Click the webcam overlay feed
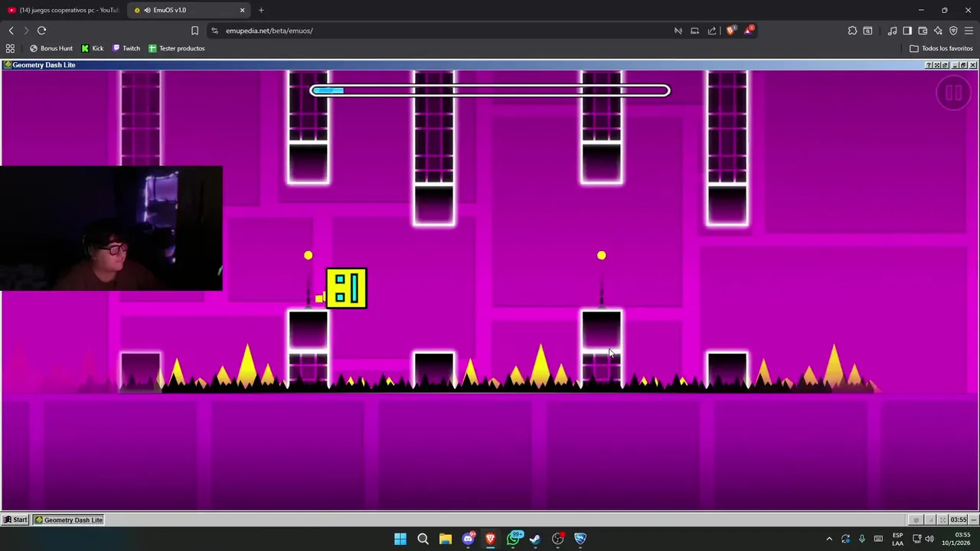This screenshot has height=551, width=980. (x=112, y=228)
